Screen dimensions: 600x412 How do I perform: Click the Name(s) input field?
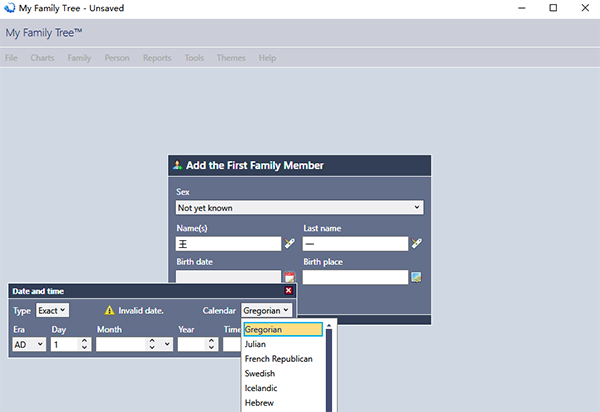pyautogui.click(x=228, y=244)
